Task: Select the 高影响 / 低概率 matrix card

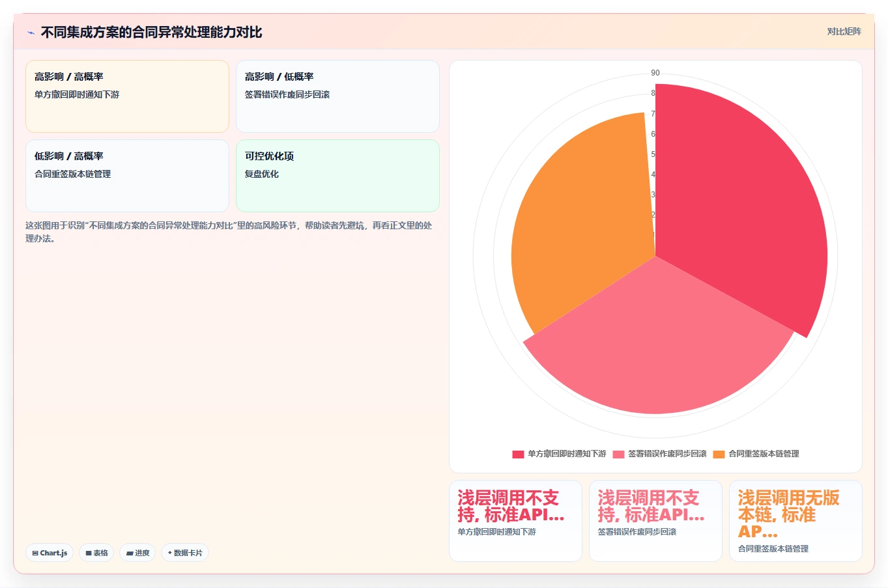Action: click(337, 96)
